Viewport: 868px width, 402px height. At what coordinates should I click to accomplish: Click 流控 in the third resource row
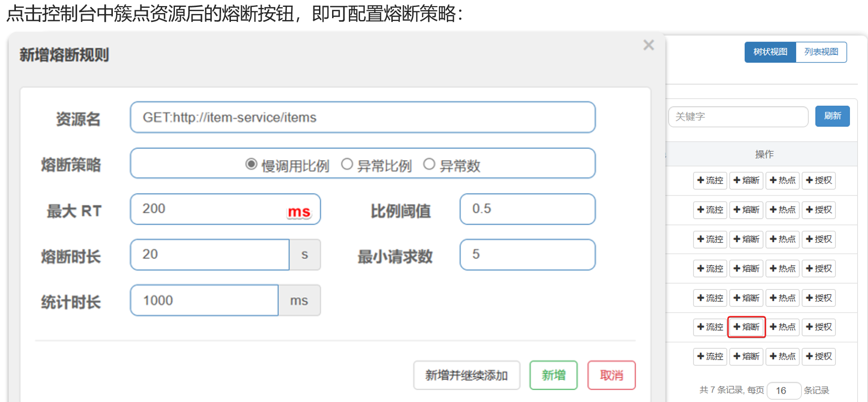pyautogui.click(x=710, y=239)
